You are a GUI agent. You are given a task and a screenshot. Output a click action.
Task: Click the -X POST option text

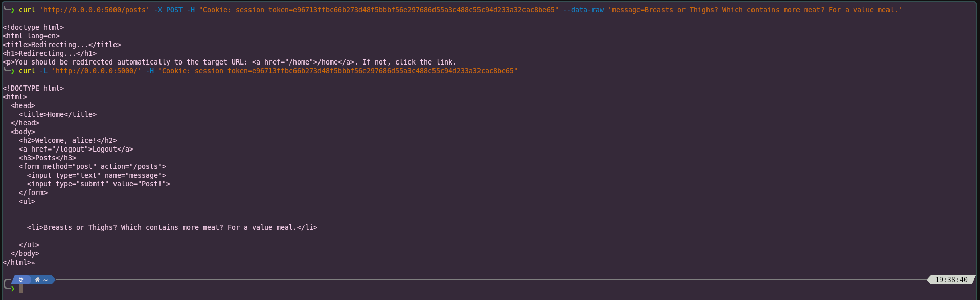[x=168, y=10]
